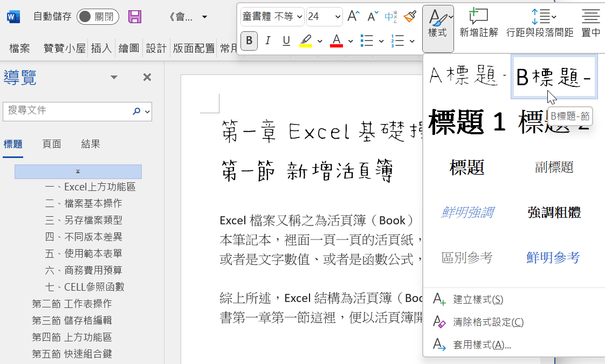Click the Styles (樣式) button
Screen dimensions: 605x364
pyautogui.click(x=438, y=29)
